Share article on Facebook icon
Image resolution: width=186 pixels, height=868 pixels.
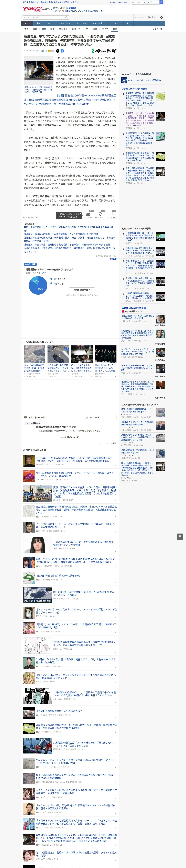(62, 51)
